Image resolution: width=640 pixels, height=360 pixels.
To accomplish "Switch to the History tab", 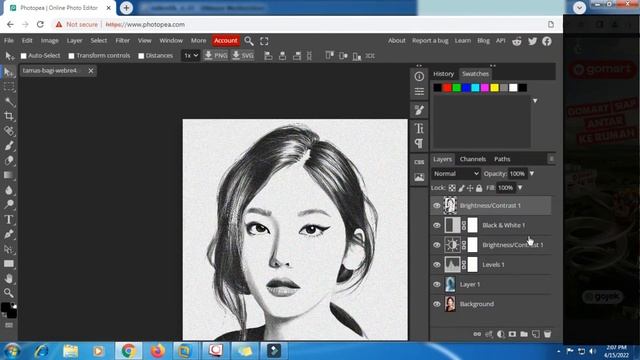I will click(x=443, y=74).
